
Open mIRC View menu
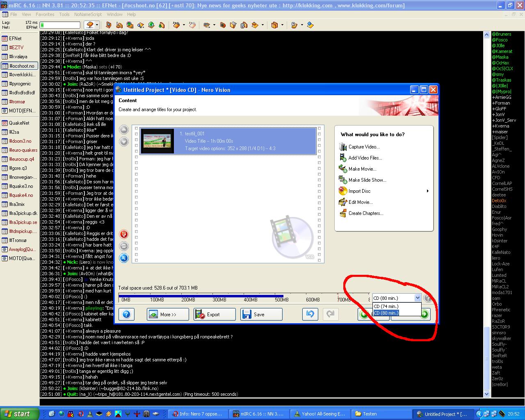26,14
